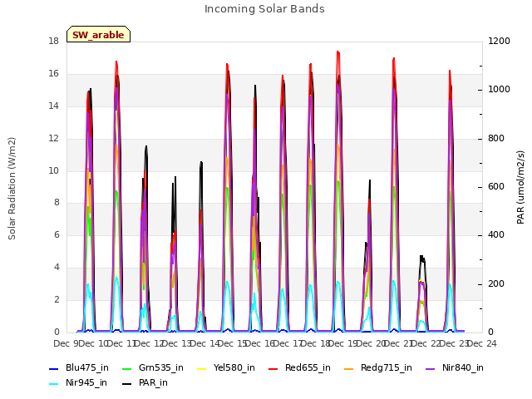Click the 200 right-axis tick label
Viewport: 532px width, 399px height.
[496, 284]
